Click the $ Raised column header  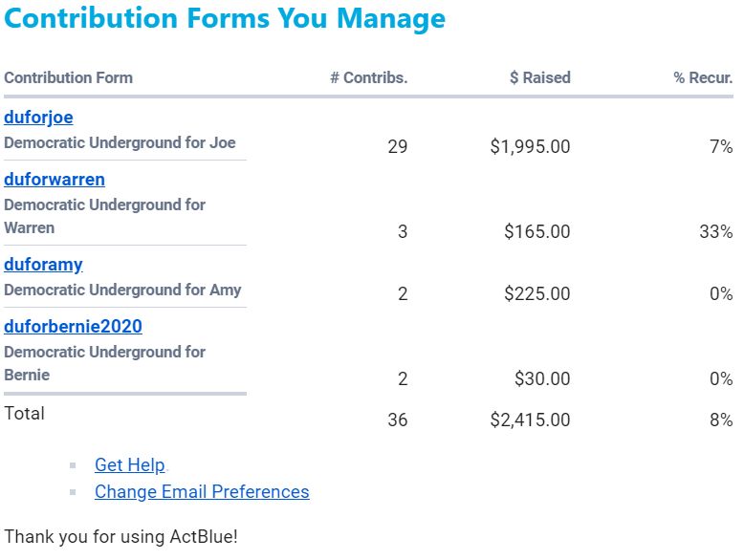tap(539, 78)
